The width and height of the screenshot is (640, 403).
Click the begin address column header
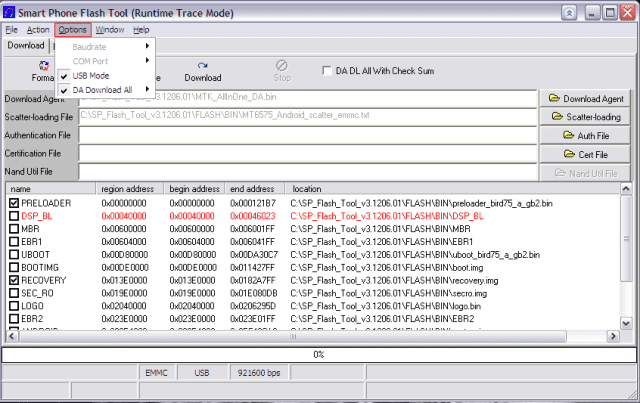click(194, 189)
